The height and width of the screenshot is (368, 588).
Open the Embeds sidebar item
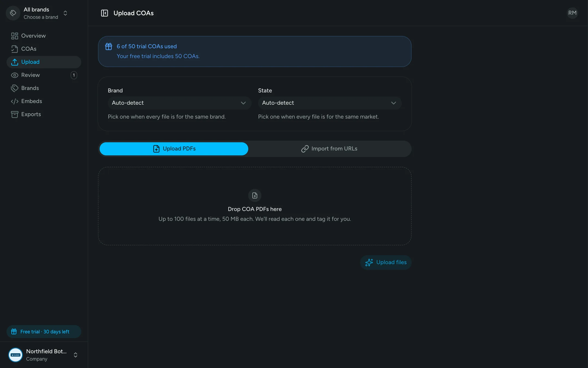pyautogui.click(x=44, y=101)
